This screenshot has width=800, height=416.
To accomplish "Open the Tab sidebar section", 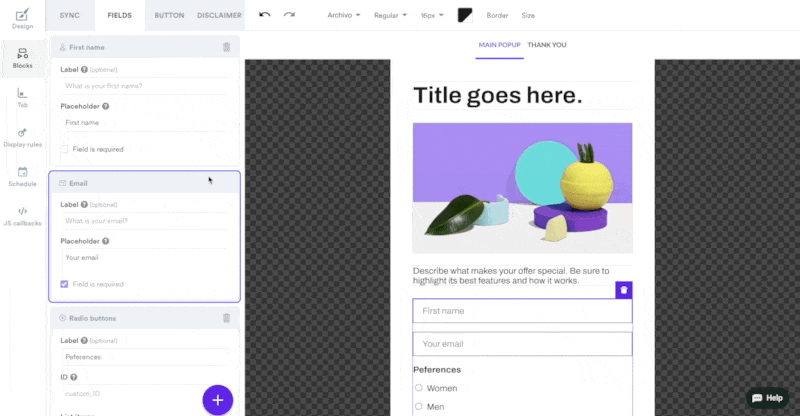I will tap(22, 97).
